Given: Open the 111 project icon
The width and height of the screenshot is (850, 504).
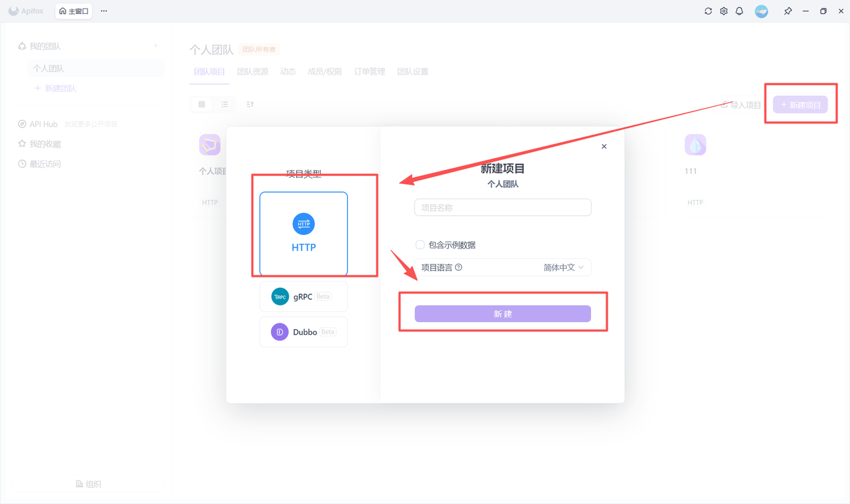Looking at the screenshot, I should (695, 145).
